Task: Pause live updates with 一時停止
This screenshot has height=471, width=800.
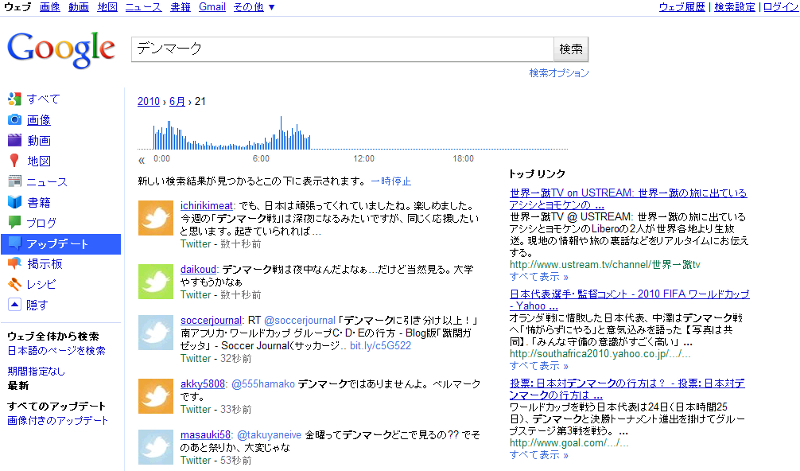Action: point(391,181)
